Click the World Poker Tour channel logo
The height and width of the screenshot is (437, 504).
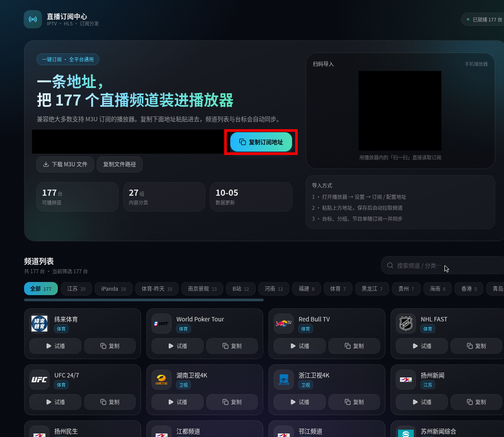pos(161,323)
